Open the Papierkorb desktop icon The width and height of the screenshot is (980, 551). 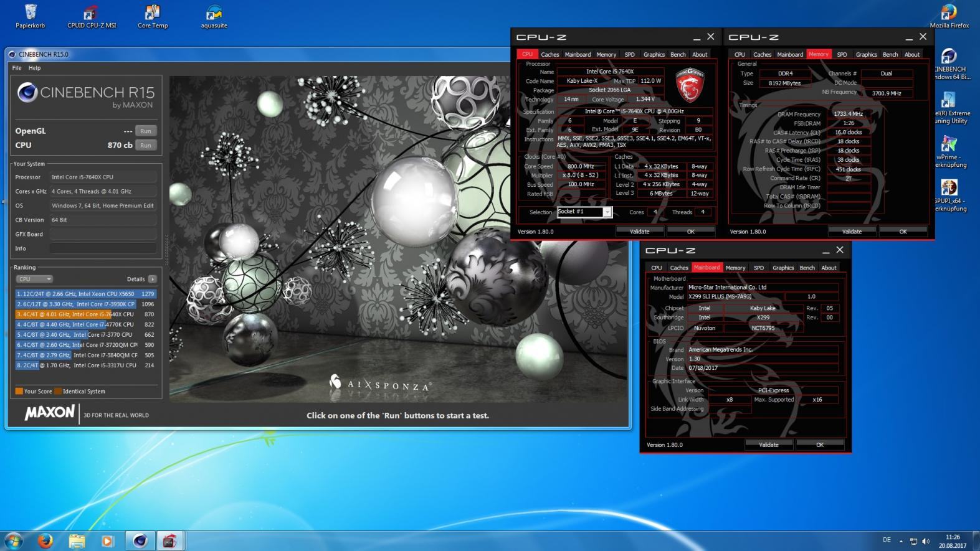[x=30, y=16]
